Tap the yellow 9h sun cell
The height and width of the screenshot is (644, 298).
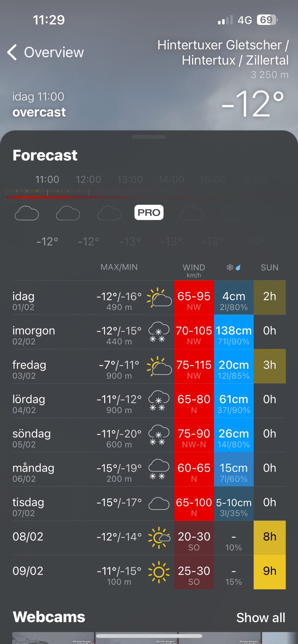point(269,572)
